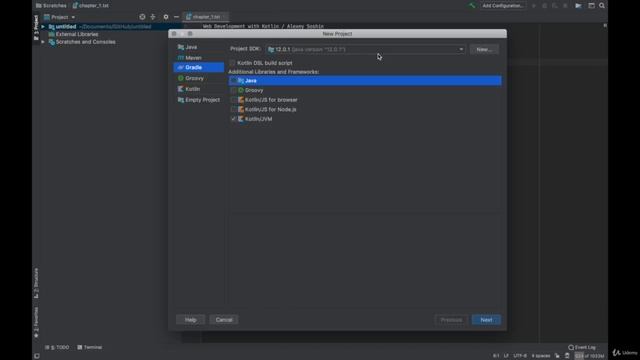The height and width of the screenshot is (360, 640).
Task: Click locate/scroll from source icon
Action: point(142,17)
